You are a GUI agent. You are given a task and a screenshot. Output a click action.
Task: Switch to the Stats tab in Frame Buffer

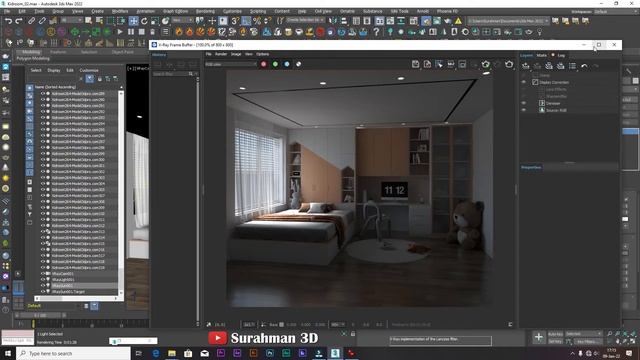point(541,55)
